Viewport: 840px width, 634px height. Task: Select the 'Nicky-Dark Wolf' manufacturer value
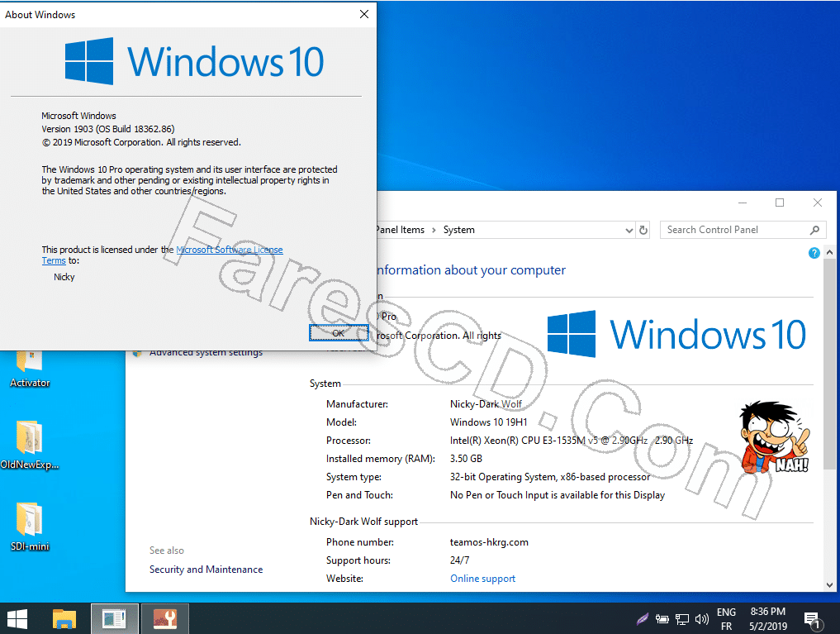coord(486,404)
